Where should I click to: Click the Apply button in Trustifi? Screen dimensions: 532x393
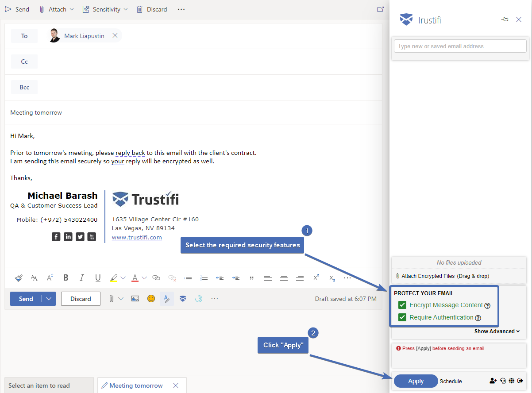tap(416, 381)
